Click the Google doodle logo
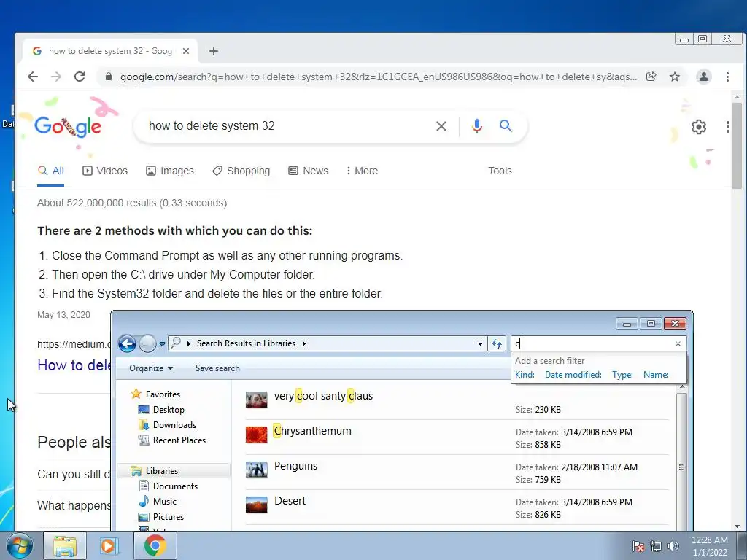This screenshot has width=747, height=560. point(68,127)
